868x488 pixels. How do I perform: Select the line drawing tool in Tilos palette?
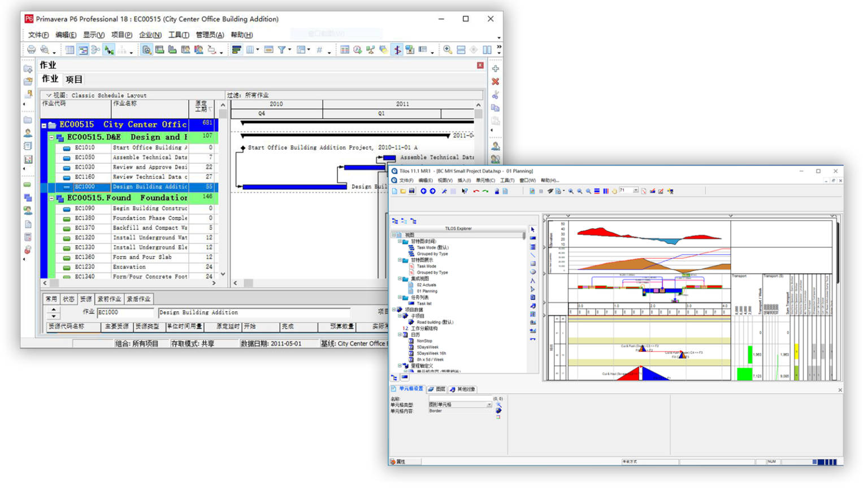533,255
